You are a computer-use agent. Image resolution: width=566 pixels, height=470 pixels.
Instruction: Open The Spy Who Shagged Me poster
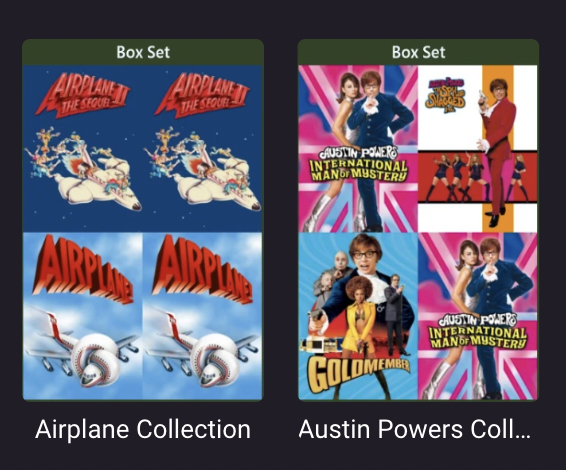(x=478, y=149)
